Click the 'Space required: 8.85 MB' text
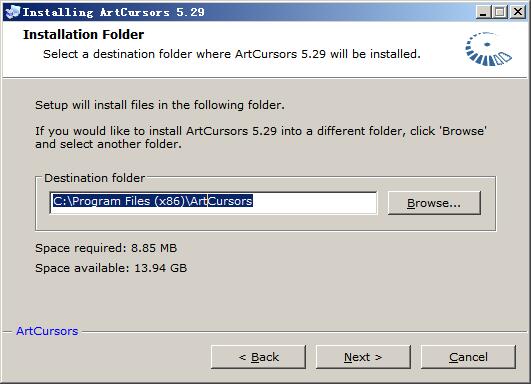The image size is (531, 384). coord(106,248)
